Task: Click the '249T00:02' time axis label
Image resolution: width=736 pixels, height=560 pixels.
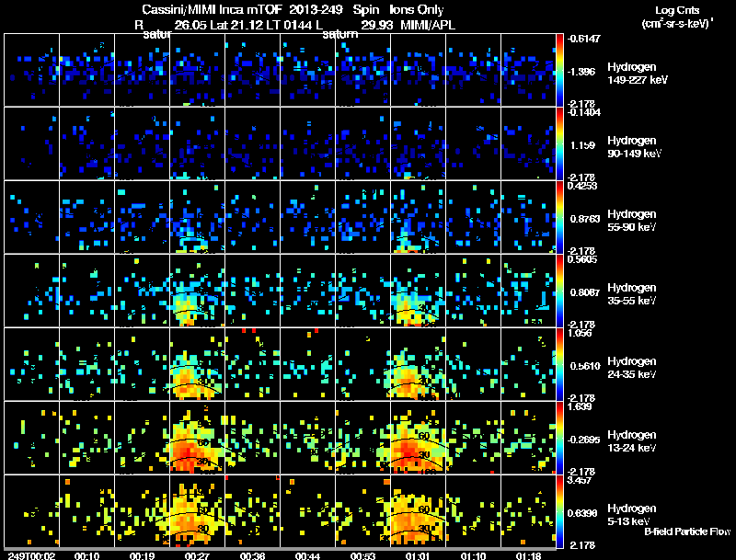Action: 32,555
